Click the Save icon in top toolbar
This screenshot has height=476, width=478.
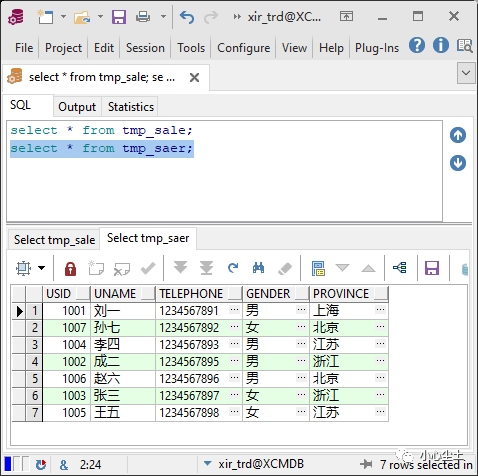click(x=119, y=17)
